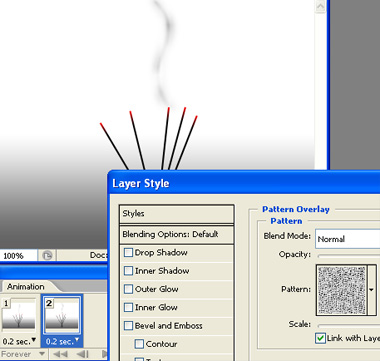Image resolution: width=380 pixels, height=361 pixels.
Task: Enable the Inner Shadow checkbox
Action: point(128,271)
